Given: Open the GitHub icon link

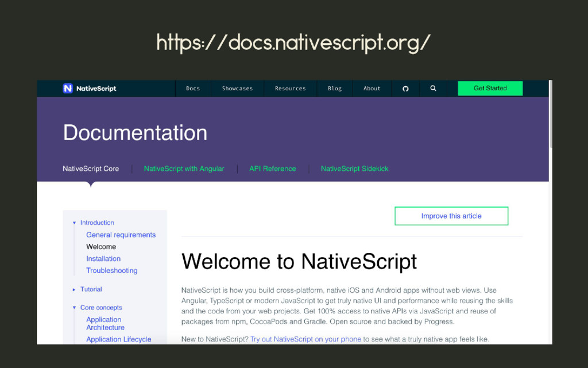Looking at the screenshot, I should click(x=405, y=89).
